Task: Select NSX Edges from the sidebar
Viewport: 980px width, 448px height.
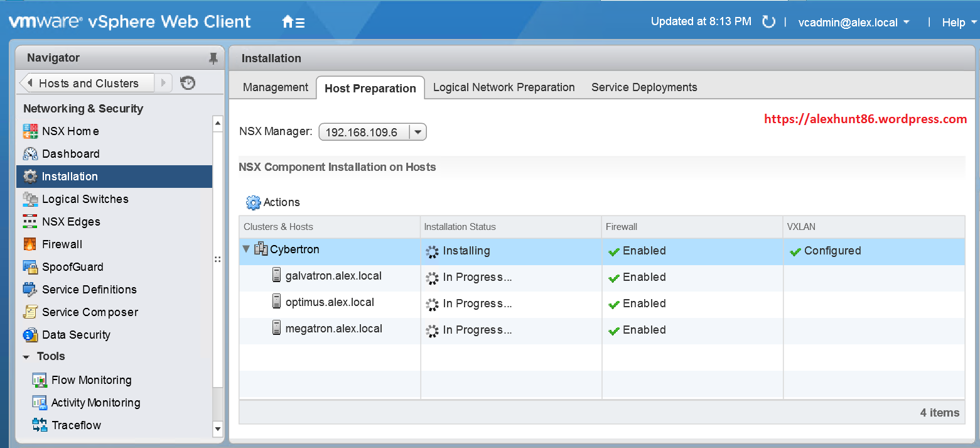Action: pyautogui.click(x=70, y=221)
